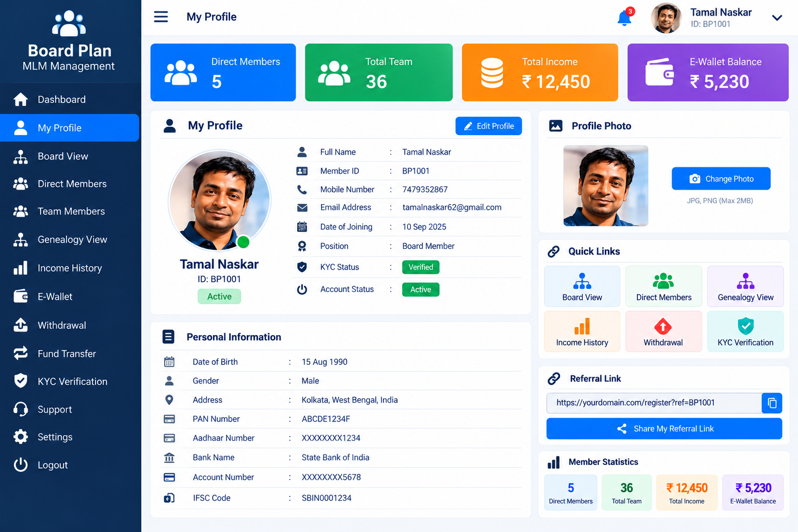Click the Withdrawal sidebar upload icon
798x532 pixels.
[x=21, y=325]
